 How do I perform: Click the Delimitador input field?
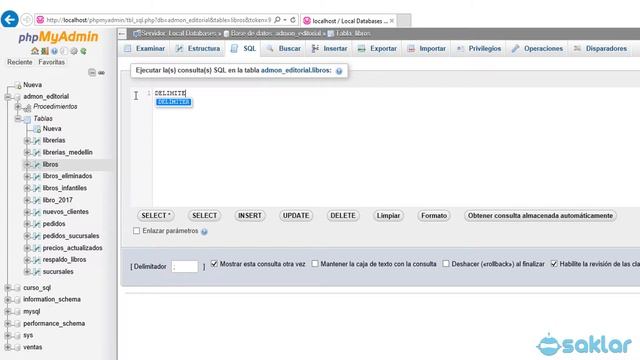[185, 267]
